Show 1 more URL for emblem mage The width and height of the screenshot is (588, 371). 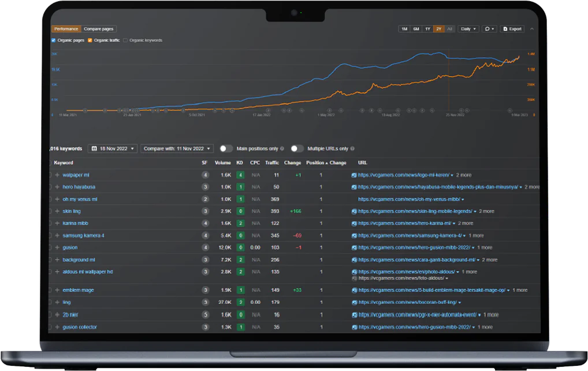pos(520,290)
